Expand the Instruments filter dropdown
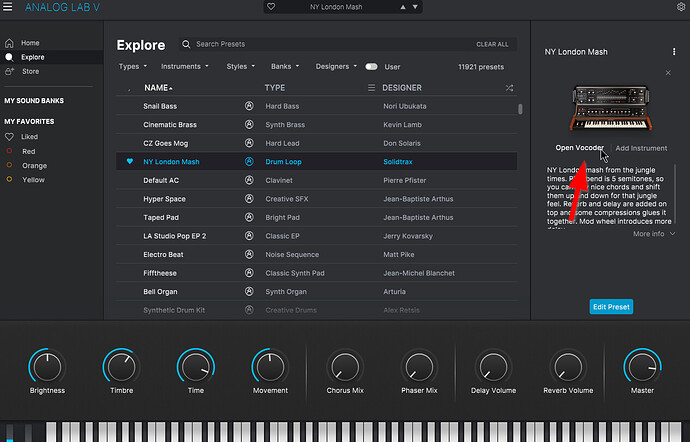The height and width of the screenshot is (442, 690). coord(184,66)
